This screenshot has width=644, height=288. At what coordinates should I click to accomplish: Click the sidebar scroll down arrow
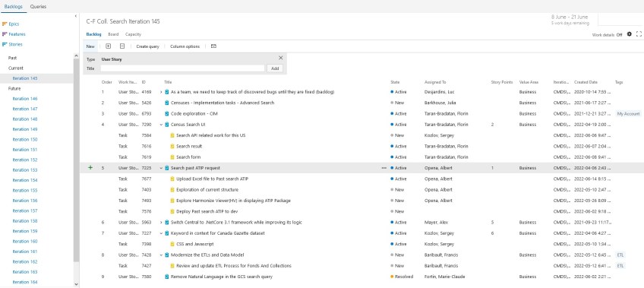tap(76, 284)
